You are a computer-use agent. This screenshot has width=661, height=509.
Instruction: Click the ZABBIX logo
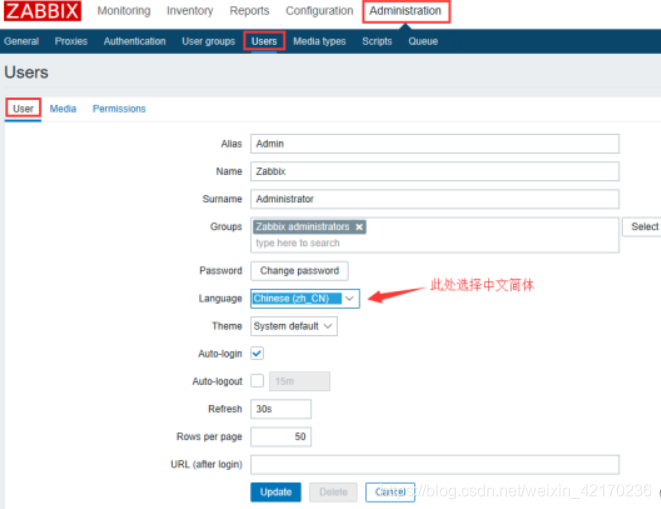(43, 11)
